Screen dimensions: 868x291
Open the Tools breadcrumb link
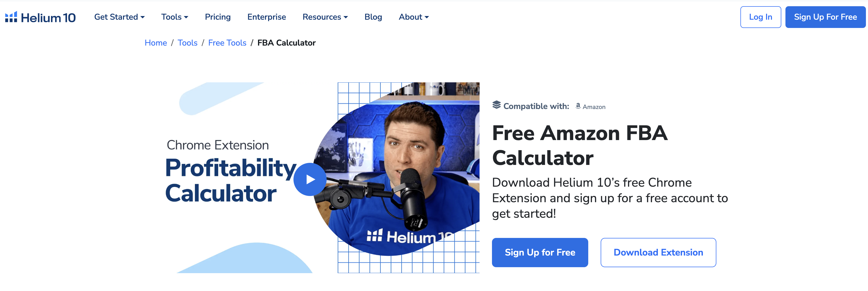187,43
